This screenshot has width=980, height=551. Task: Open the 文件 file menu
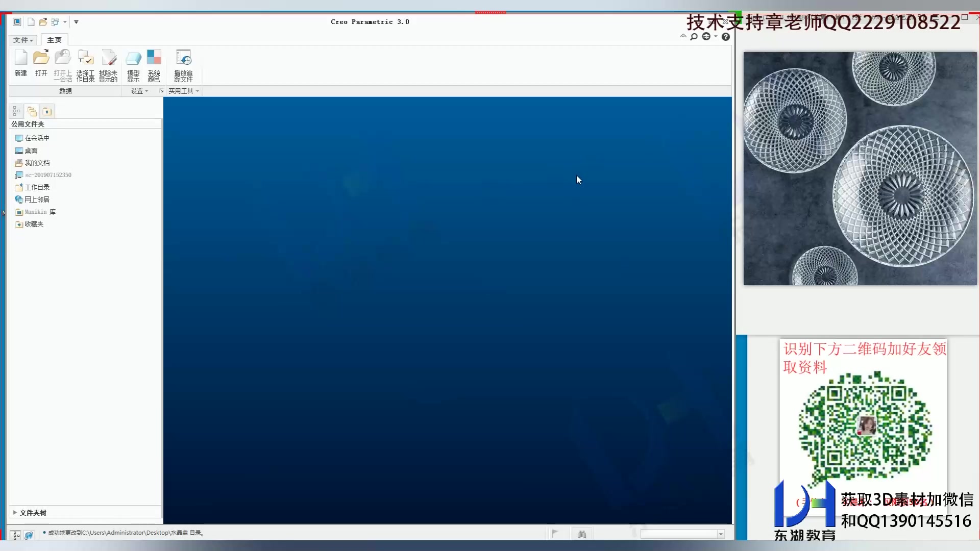tap(23, 40)
